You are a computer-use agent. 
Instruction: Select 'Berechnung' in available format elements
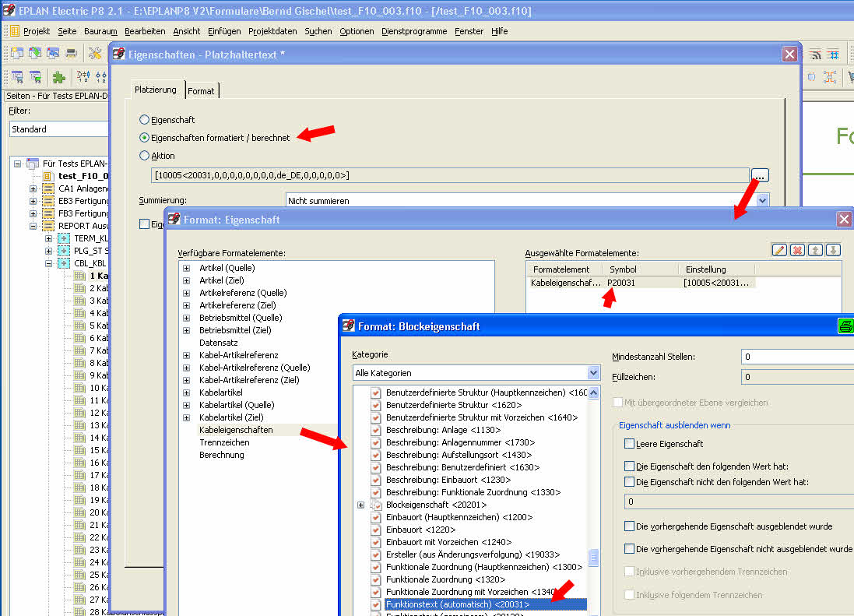coord(222,455)
